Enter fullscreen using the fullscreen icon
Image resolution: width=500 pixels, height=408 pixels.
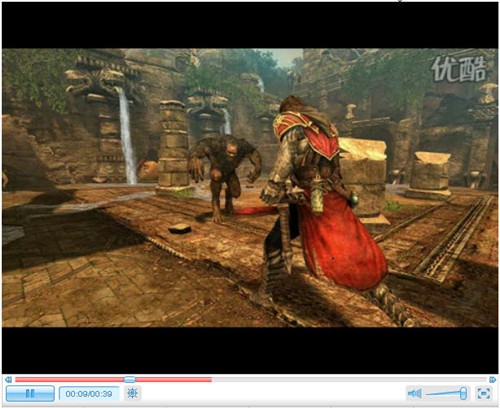(x=484, y=393)
